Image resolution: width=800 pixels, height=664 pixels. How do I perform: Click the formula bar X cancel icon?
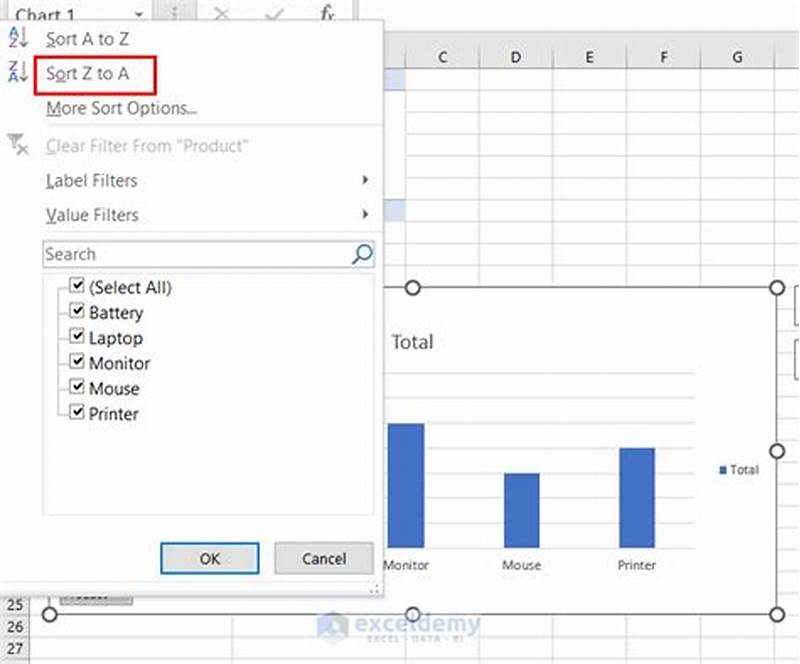pyautogui.click(x=222, y=14)
